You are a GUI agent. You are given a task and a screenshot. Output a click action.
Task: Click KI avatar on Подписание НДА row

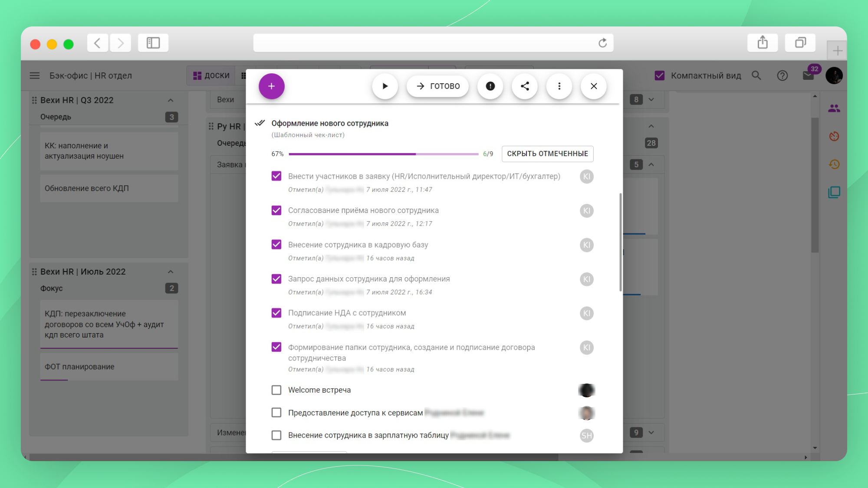(x=586, y=313)
